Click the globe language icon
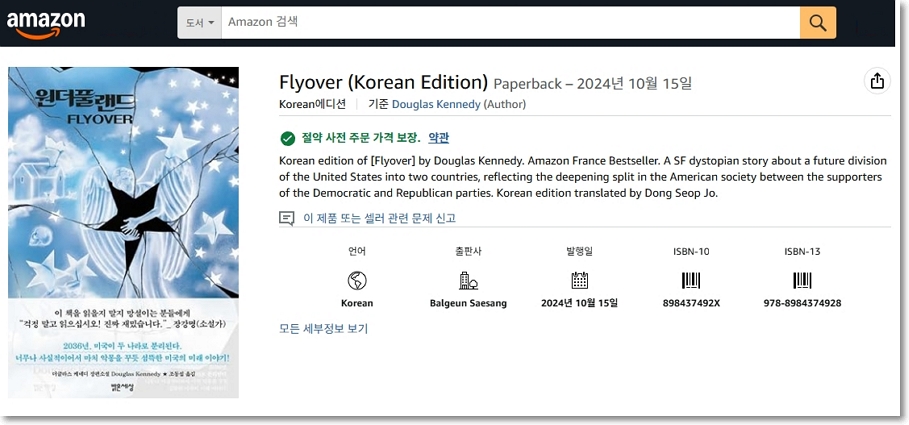 point(357,281)
